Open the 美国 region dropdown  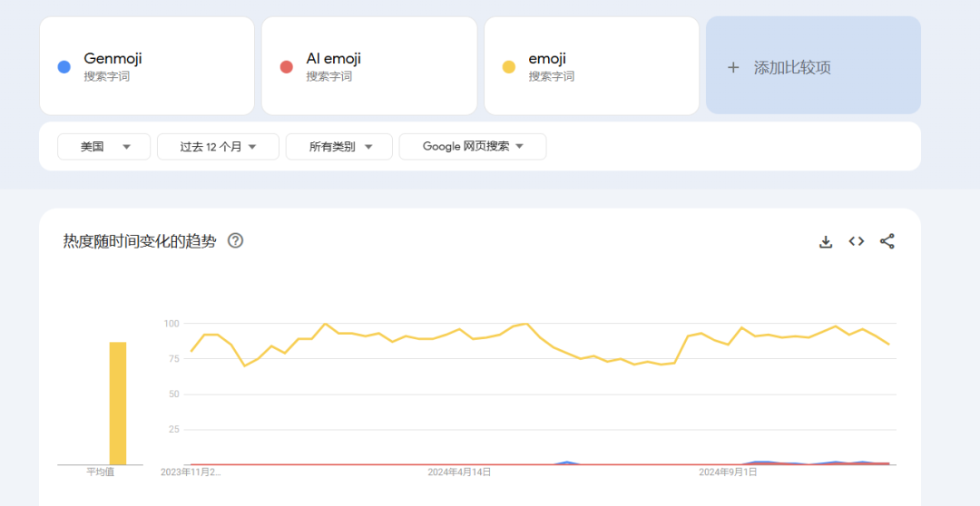coord(103,146)
